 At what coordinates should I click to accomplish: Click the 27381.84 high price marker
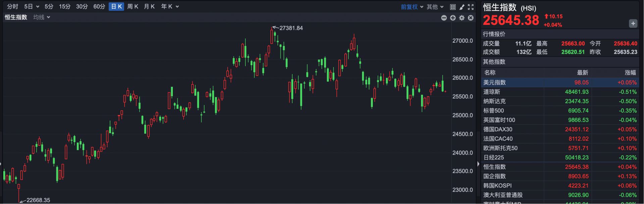click(291, 28)
